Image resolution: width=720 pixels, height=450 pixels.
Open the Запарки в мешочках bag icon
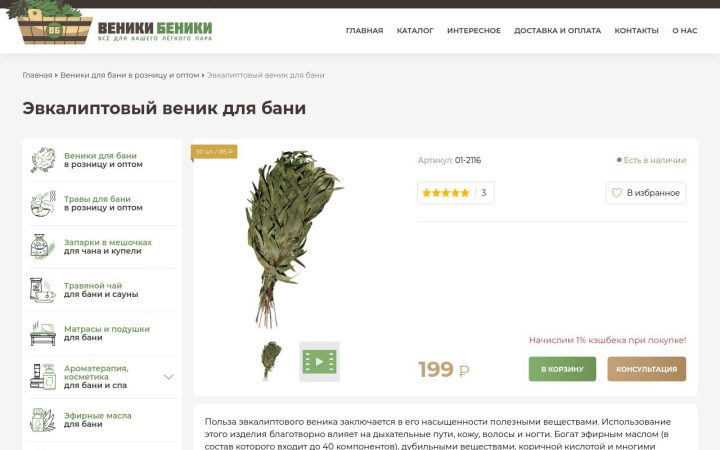point(43,247)
